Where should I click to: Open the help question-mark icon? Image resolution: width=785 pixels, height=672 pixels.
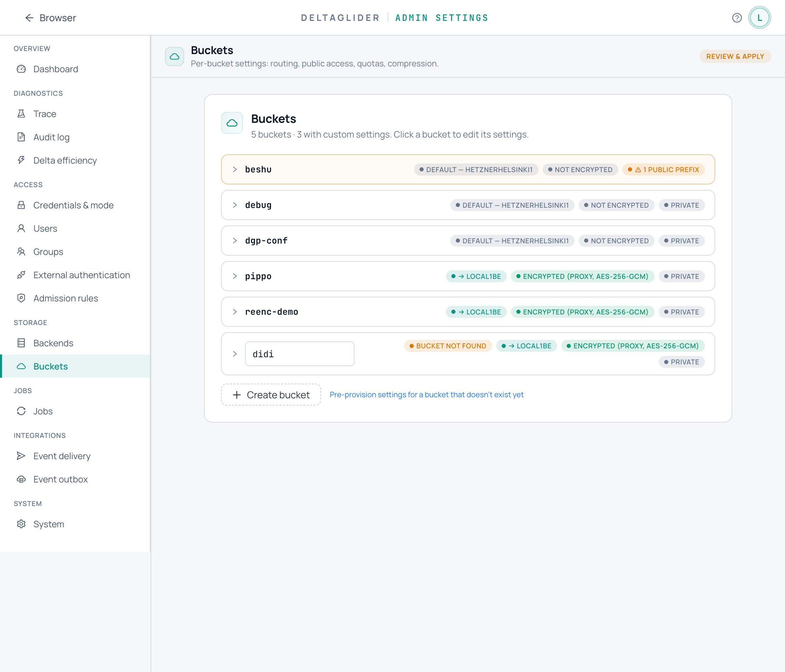coord(736,18)
